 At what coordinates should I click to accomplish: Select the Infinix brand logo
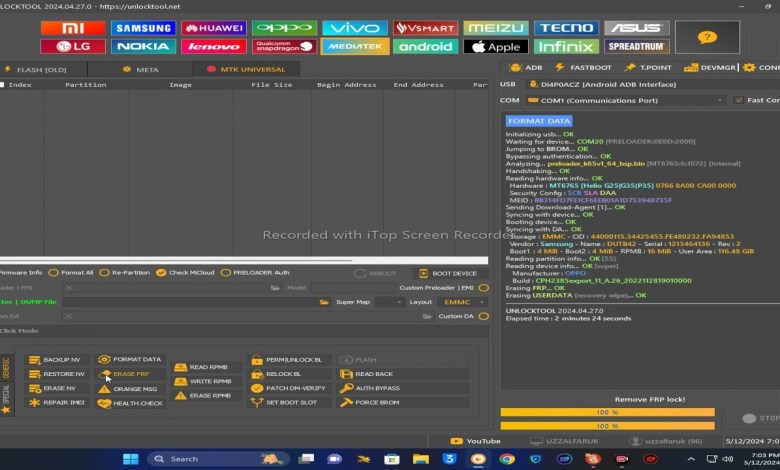[566, 46]
